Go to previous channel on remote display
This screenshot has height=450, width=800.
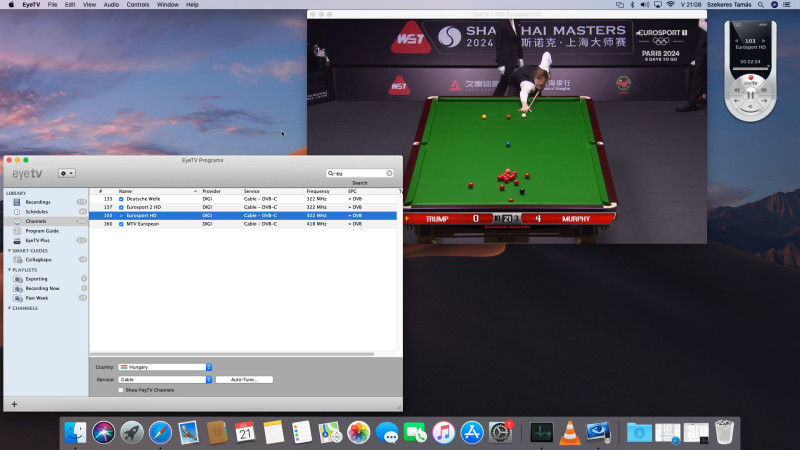(737, 41)
